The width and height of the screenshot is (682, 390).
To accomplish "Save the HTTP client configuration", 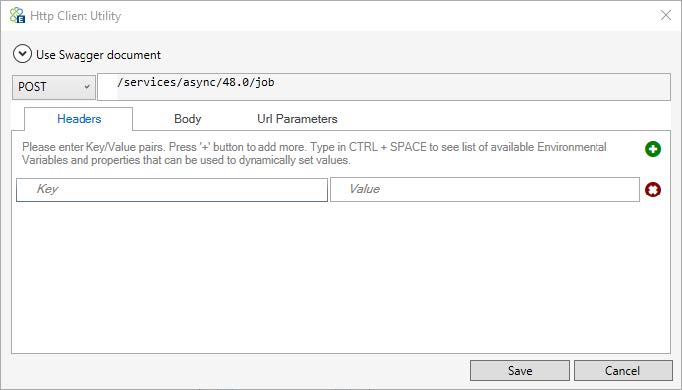I will [520, 370].
